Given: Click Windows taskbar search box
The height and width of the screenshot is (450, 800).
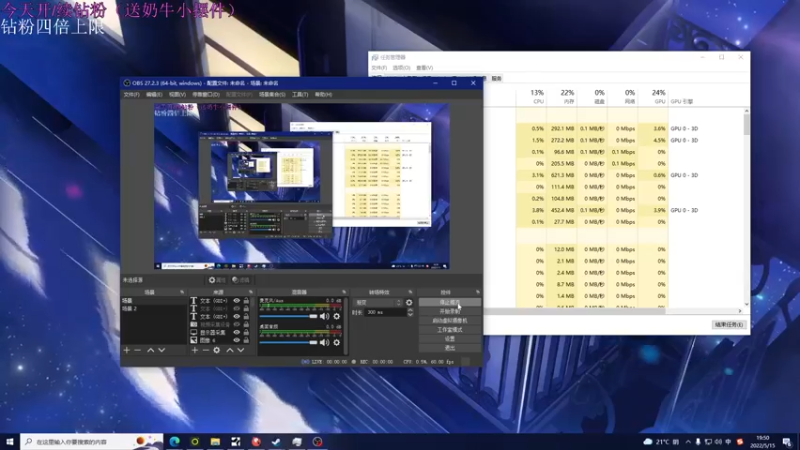Looking at the screenshot, I should click(92, 441).
